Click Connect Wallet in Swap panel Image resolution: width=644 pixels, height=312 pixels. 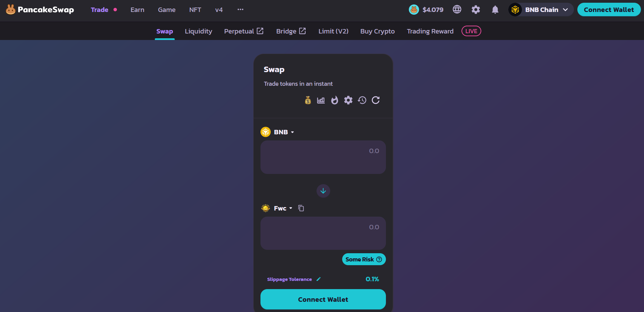click(x=323, y=299)
